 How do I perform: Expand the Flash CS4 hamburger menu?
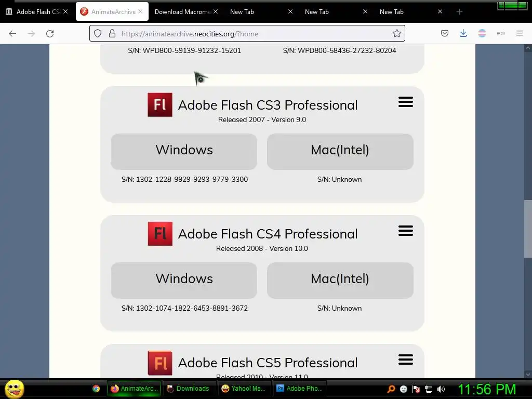click(405, 231)
